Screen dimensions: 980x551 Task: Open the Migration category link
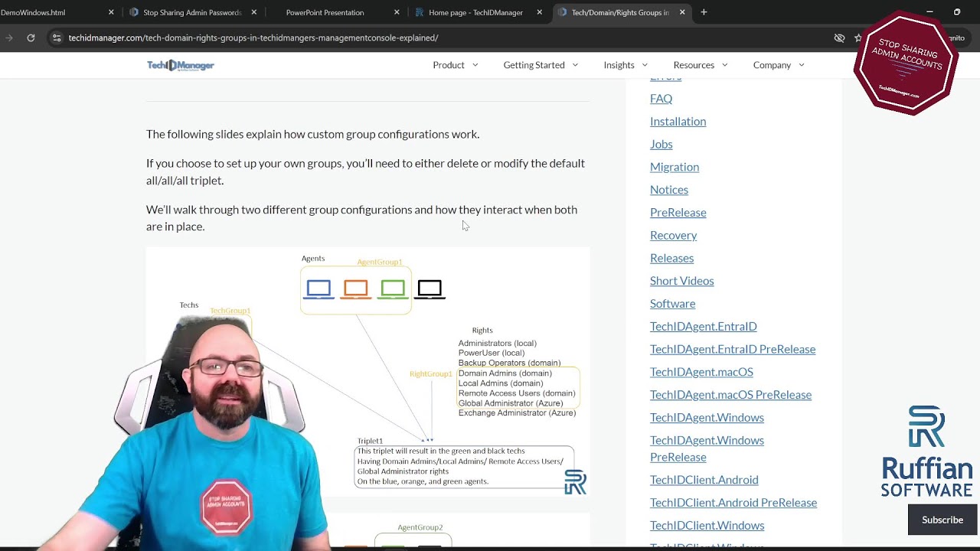pyautogui.click(x=674, y=167)
